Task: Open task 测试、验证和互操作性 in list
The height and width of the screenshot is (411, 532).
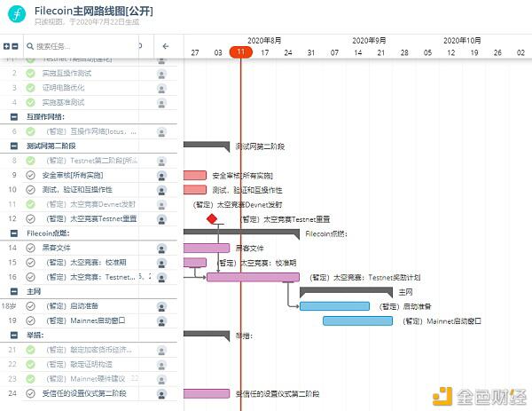Action: (77, 190)
